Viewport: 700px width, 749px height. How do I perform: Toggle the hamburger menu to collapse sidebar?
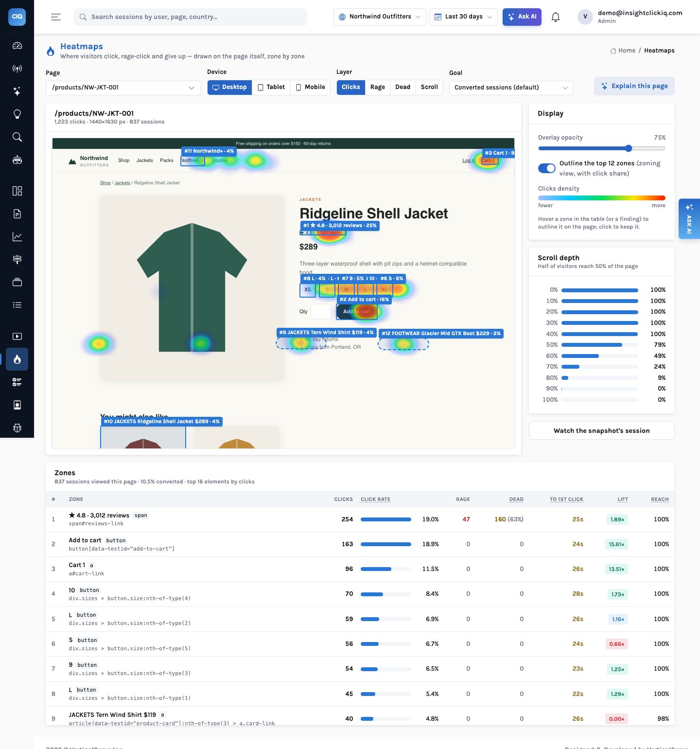pos(56,17)
